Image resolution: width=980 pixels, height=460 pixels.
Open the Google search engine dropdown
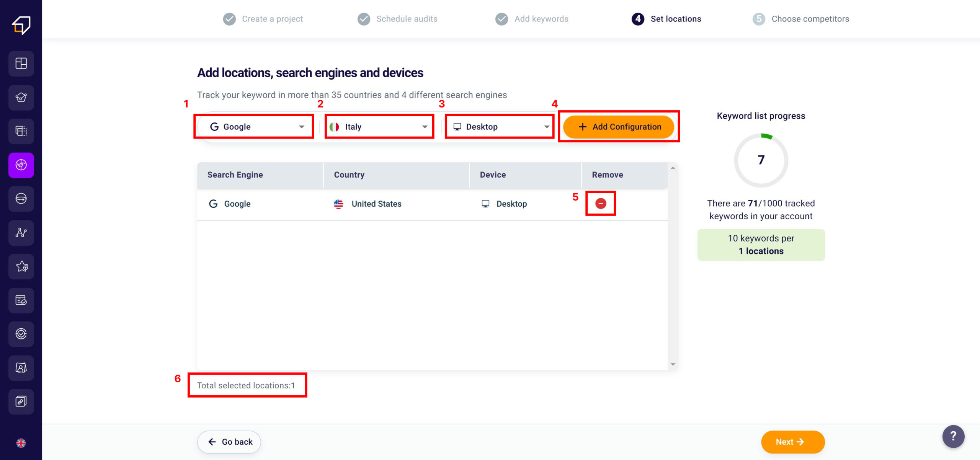point(255,127)
